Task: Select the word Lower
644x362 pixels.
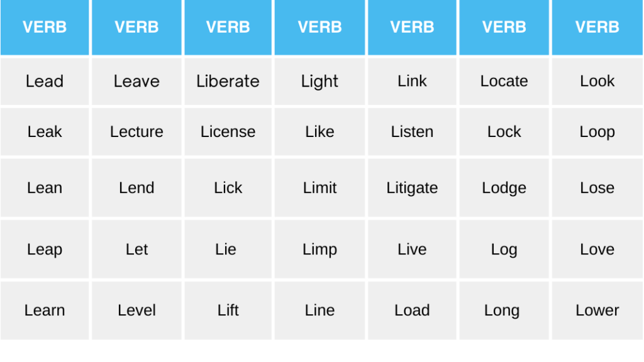Action: pyautogui.click(x=597, y=310)
